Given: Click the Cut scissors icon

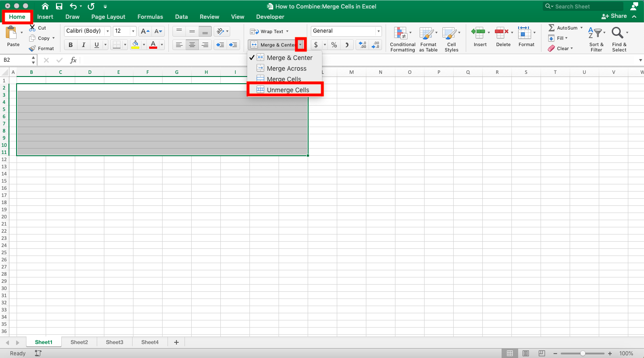Looking at the screenshot, I should (x=32, y=28).
